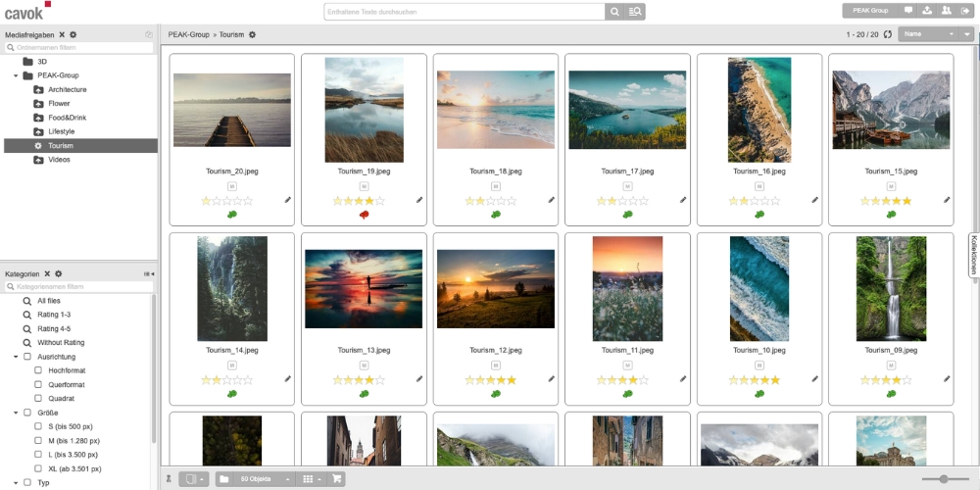Set Tourism_14.jpeg rating to fifth star
Viewport: 980px width, 490px height.
(248, 380)
